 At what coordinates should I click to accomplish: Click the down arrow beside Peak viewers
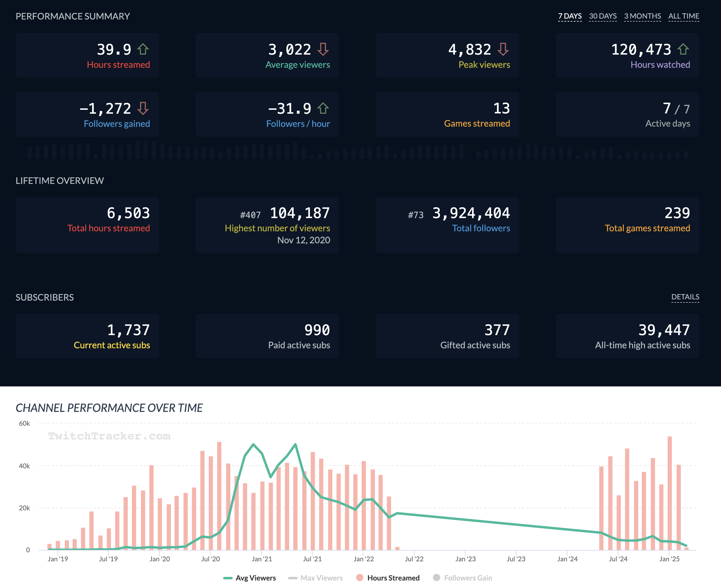503,49
